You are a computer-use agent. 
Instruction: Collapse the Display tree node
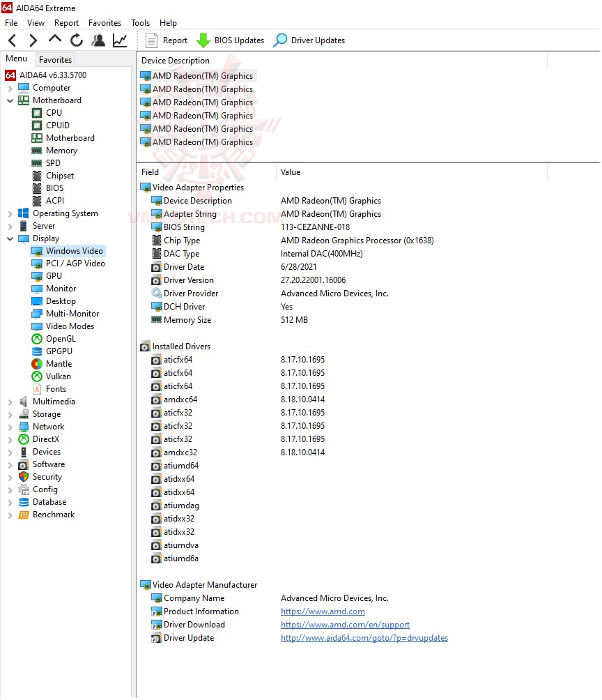pyautogui.click(x=10, y=239)
